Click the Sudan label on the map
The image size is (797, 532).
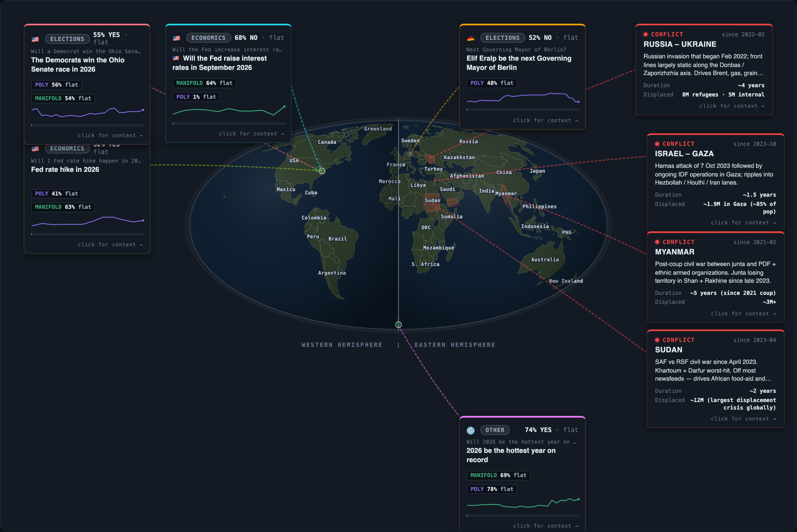point(432,200)
